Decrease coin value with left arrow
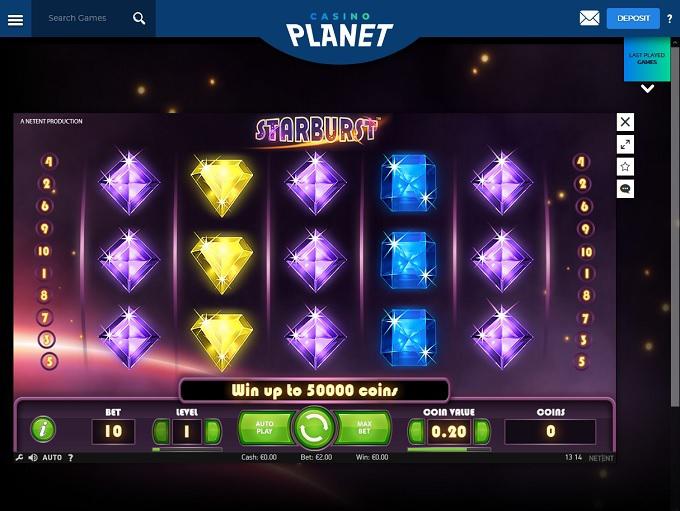Viewport: 680px width, 511px height. pyautogui.click(x=417, y=432)
